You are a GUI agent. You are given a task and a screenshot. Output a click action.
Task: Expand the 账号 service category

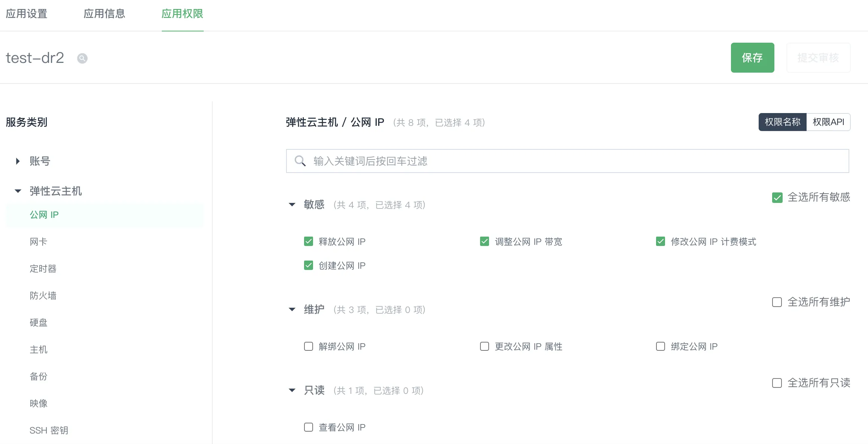click(x=18, y=161)
